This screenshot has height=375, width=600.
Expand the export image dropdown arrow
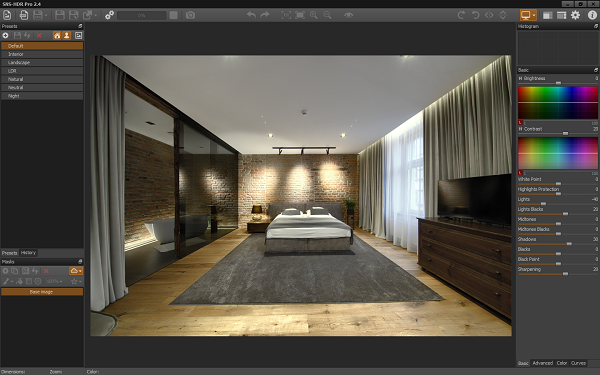pyautogui.click(x=95, y=15)
